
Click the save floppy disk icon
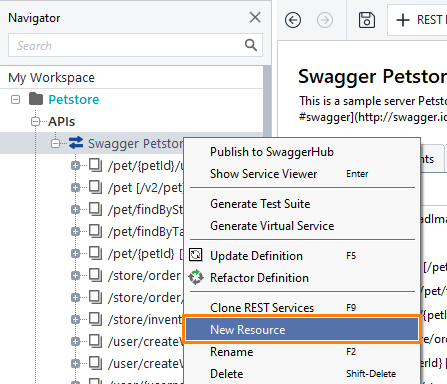coord(367,20)
